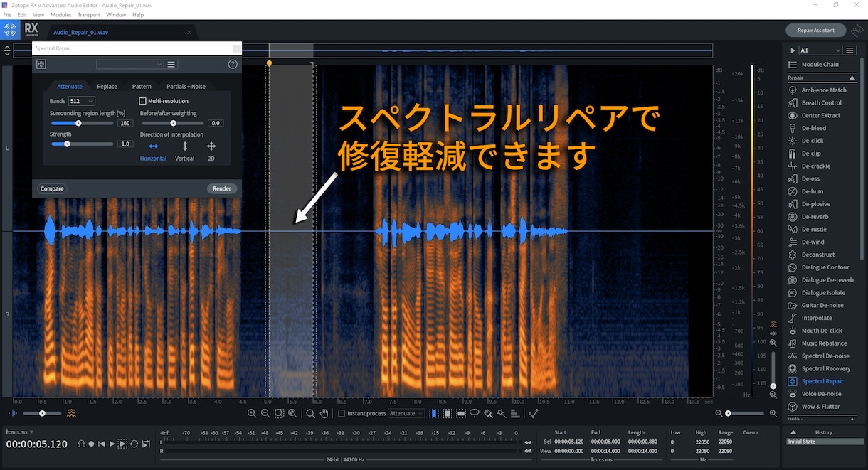This screenshot has width=868, height=470.
Task: Enable Instant process checkbox
Action: (342, 413)
